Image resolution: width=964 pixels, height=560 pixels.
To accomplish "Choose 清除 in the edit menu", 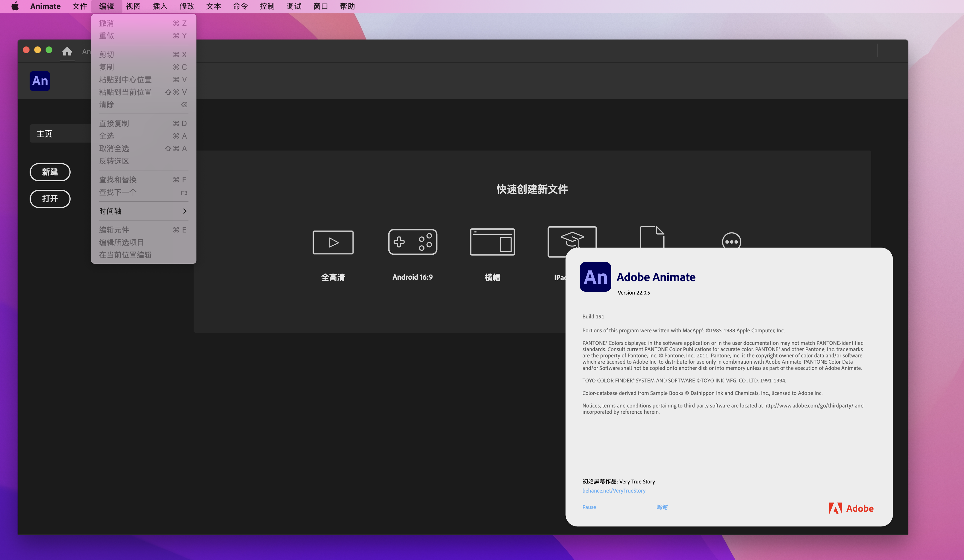I will 143,104.
